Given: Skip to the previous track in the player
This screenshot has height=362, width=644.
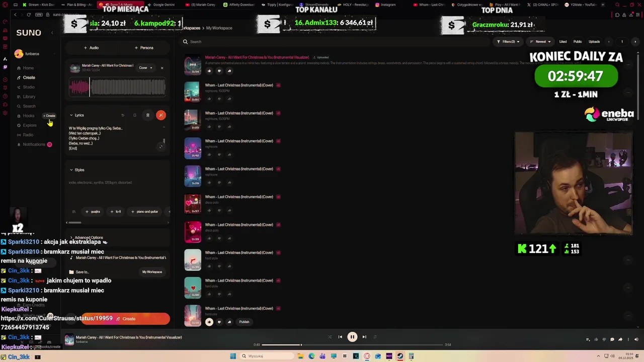Looking at the screenshot, I should pos(340,337).
